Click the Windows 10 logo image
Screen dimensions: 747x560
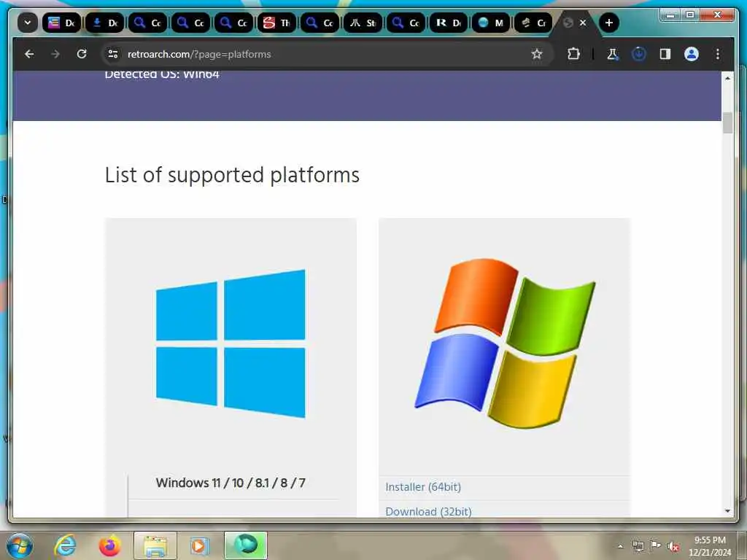(231, 343)
